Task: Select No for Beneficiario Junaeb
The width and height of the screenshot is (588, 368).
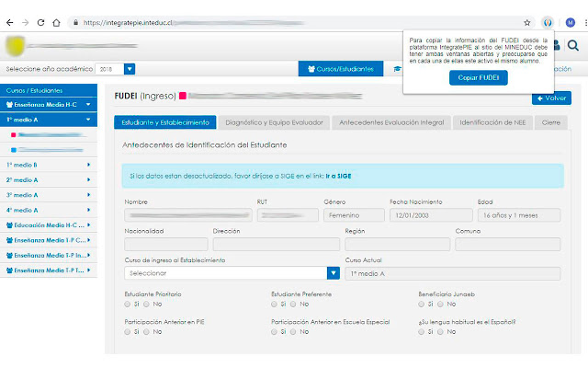Action: point(440,305)
